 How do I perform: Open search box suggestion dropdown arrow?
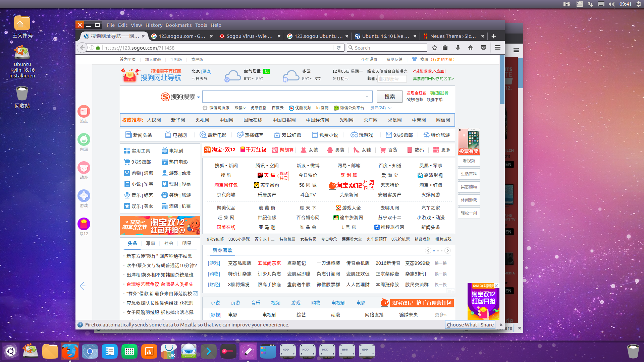pyautogui.click(x=367, y=97)
